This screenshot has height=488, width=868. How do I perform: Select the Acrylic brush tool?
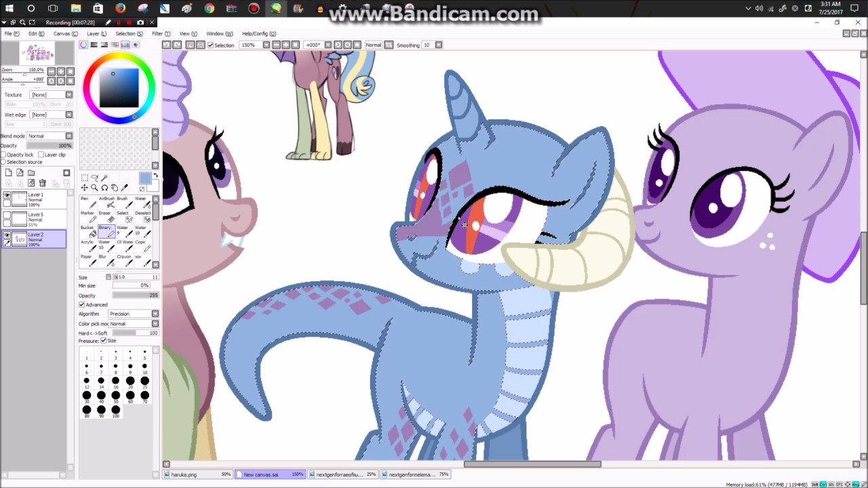(x=88, y=245)
